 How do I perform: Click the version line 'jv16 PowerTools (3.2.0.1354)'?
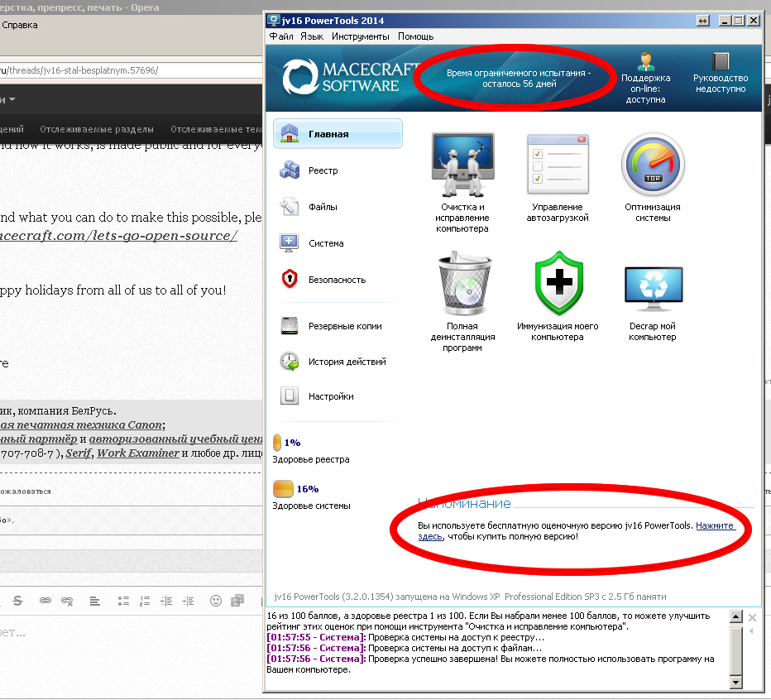333,597
